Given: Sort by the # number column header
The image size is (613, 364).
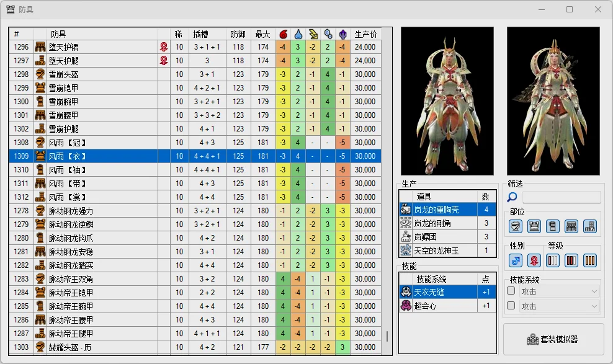Looking at the screenshot, I should 21,34.
